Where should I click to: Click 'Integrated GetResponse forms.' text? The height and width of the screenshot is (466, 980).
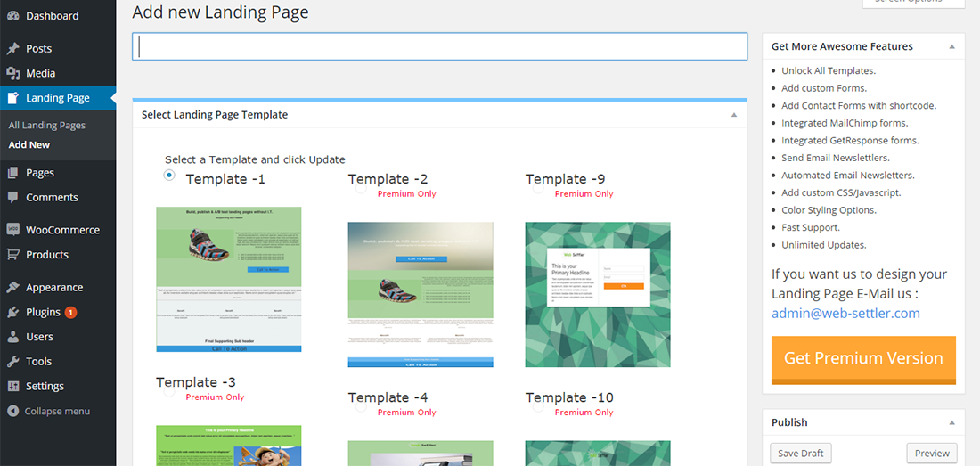coord(850,141)
